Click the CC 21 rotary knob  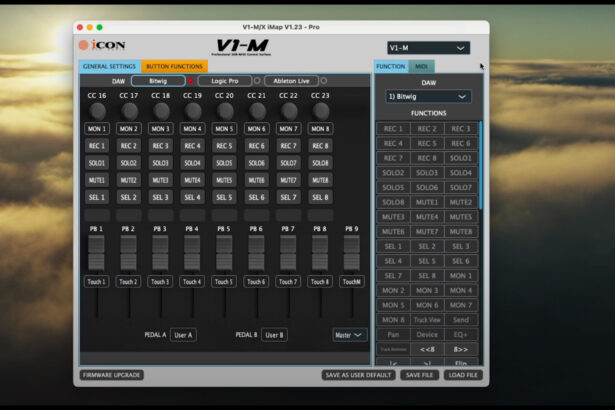tap(257, 112)
